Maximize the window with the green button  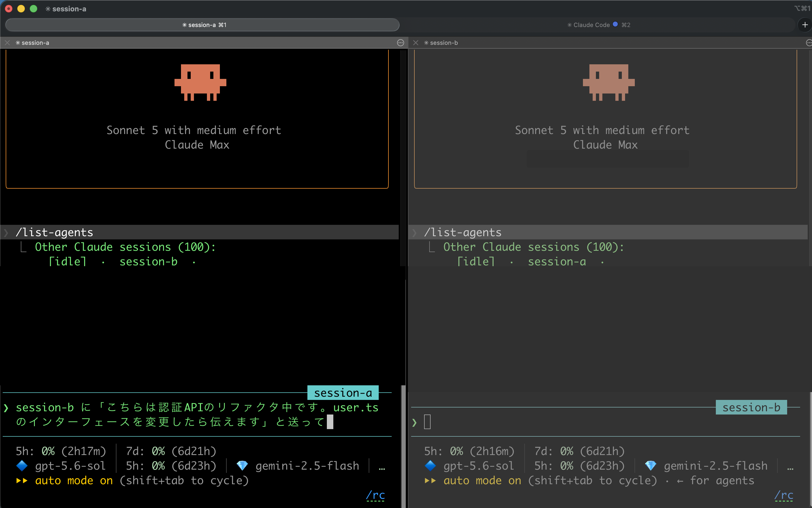pyautogui.click(x=33, y=9)
